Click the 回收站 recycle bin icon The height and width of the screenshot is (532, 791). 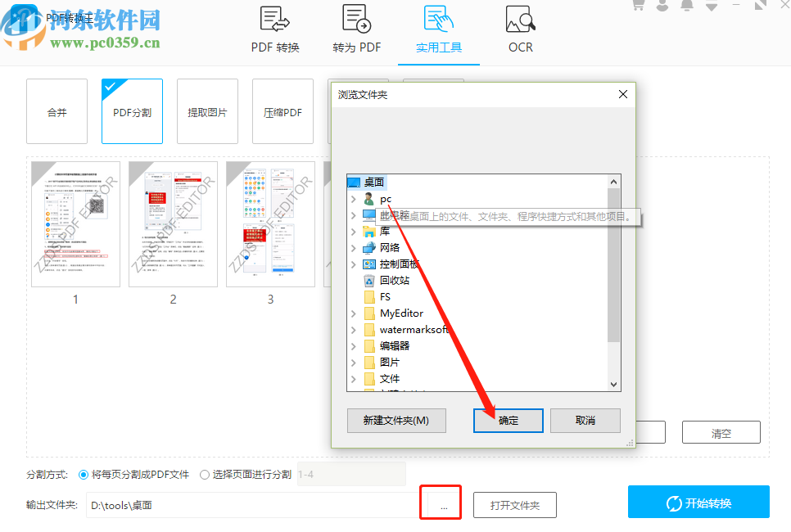369,281
